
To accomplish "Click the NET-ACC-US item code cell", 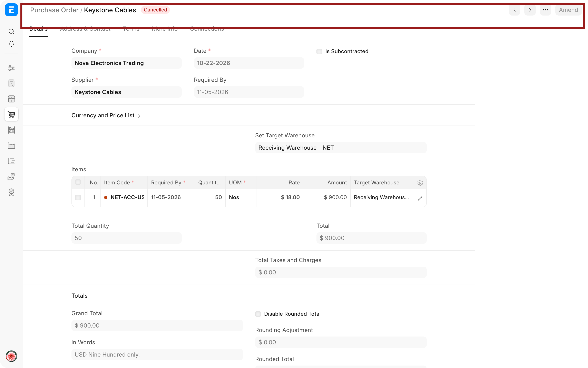I will 124,197.
